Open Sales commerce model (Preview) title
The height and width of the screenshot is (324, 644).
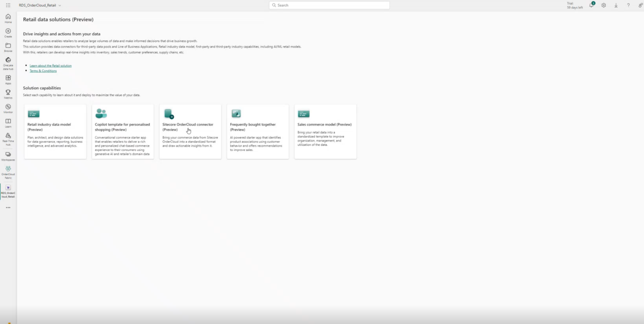[x=325, y=124]
